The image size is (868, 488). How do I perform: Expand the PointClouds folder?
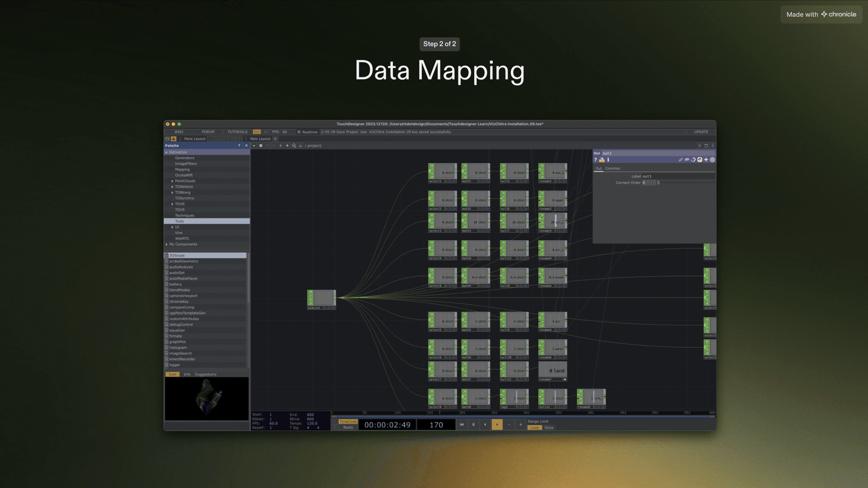point(172,181)
